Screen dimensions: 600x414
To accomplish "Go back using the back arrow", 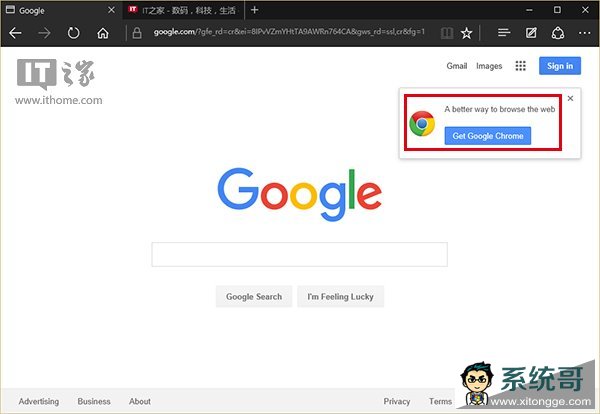I will (x=15, y=33).
